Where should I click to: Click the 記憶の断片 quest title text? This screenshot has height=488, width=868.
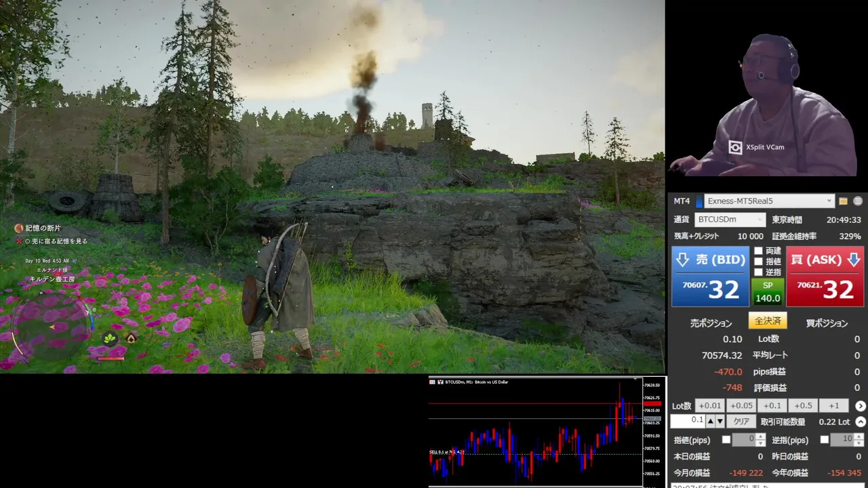(x=43, y=228)
